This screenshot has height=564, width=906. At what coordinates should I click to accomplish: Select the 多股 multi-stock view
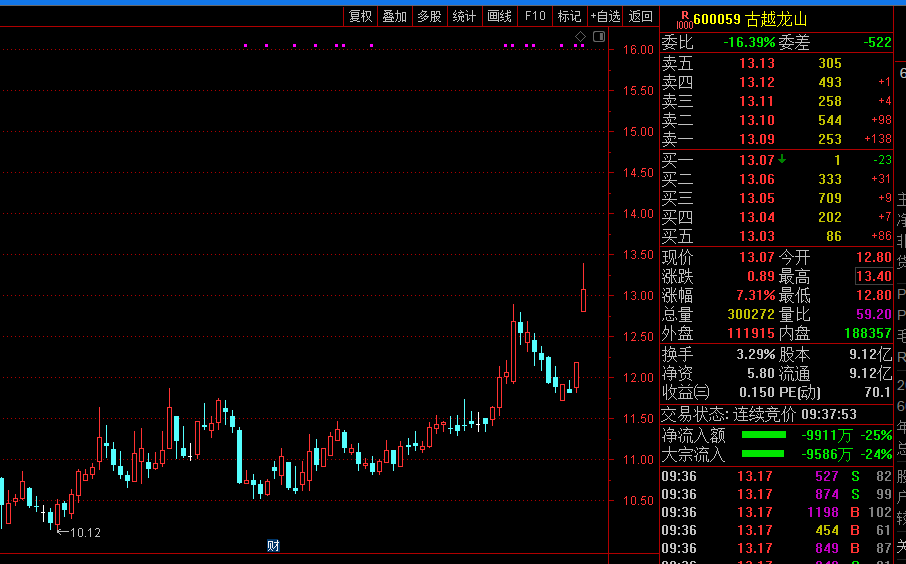[429, 16]
